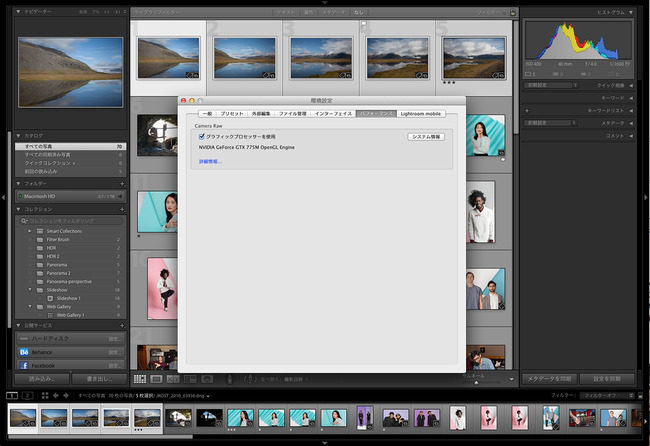Click Facebook publish service icon

pos(24,366)
